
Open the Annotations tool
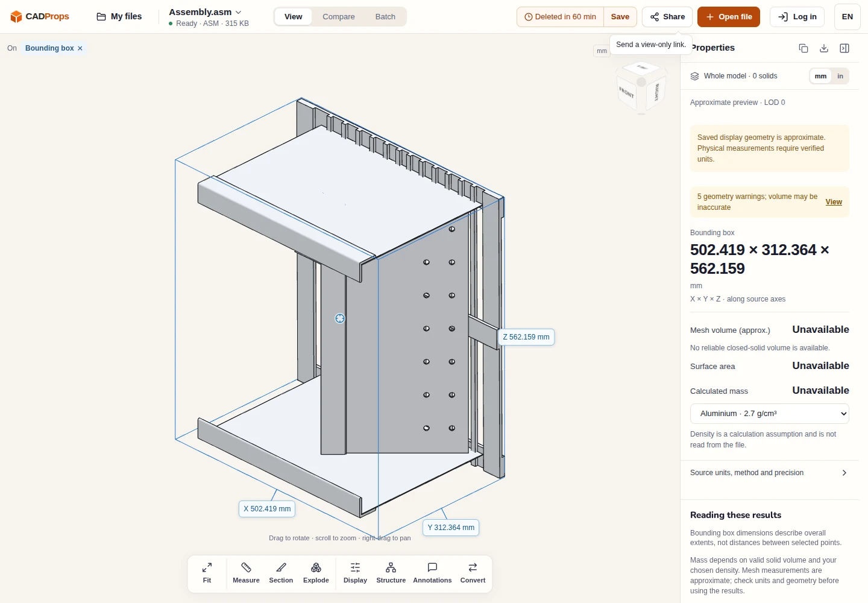(x=432, y=573)
